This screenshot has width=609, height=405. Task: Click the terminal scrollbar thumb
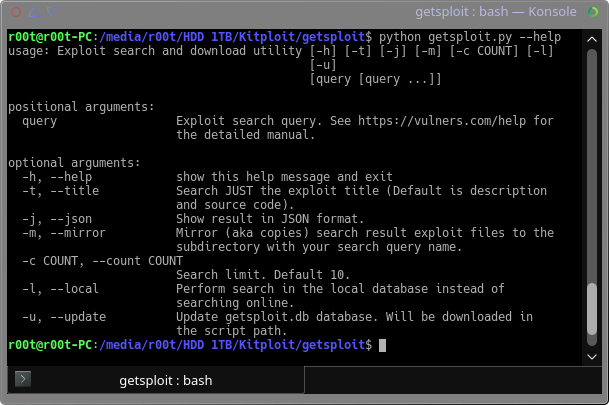point(592,309)
